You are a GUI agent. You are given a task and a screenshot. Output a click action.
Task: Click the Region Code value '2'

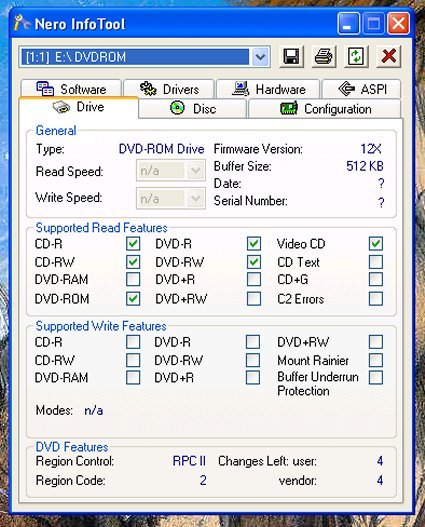tap(203, 480)
